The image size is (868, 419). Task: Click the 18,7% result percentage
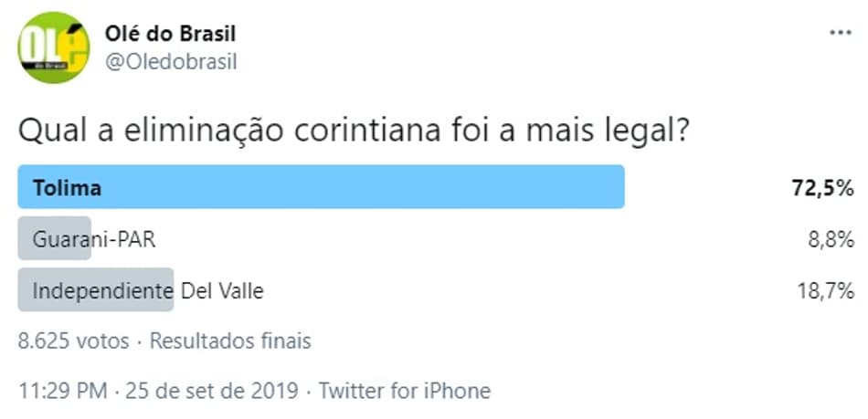pos(825,291)
